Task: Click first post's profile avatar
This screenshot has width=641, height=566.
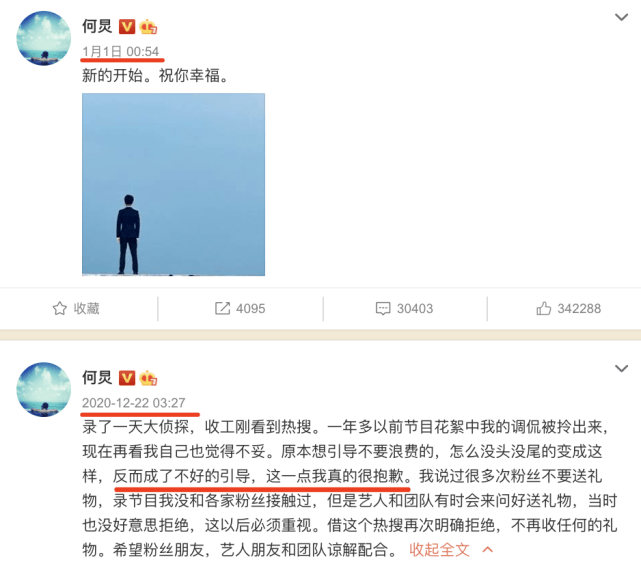Action: pyautogui.click(x=43, y=38)
